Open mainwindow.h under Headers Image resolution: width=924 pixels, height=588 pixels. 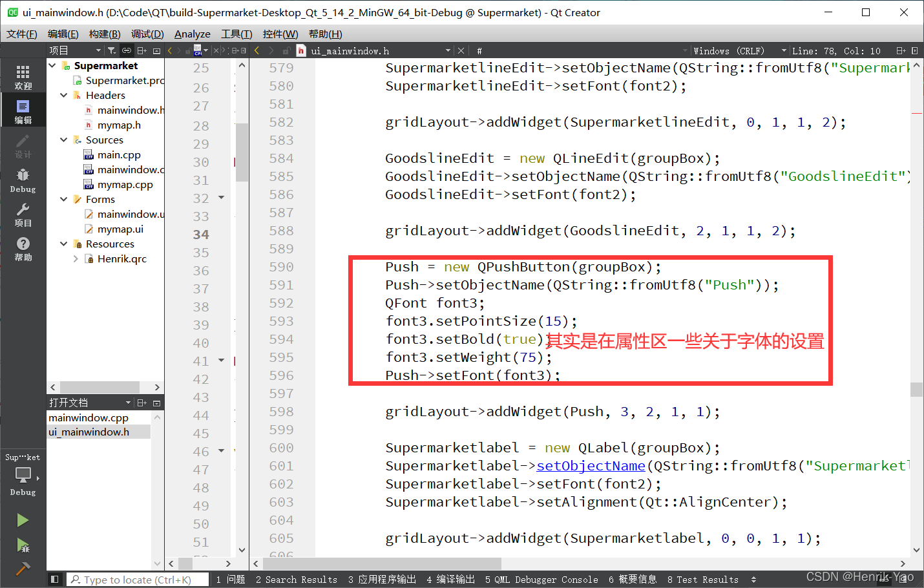[x=131, y=110]
